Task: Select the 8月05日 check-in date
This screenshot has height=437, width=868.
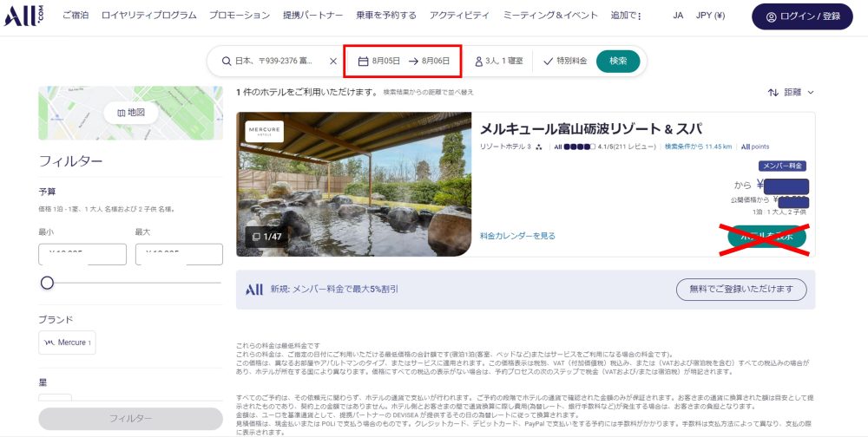Action: [386, 62]
